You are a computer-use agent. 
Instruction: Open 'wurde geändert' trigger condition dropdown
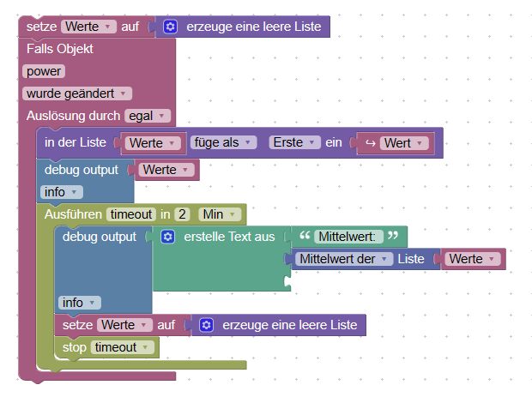click(x=76, y=93)
